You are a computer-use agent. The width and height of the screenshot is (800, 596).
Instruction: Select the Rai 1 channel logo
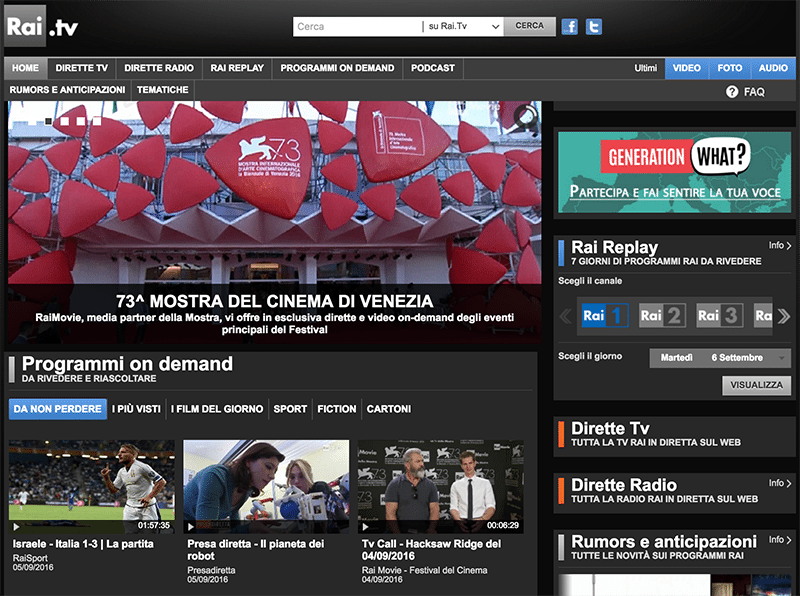604,316
